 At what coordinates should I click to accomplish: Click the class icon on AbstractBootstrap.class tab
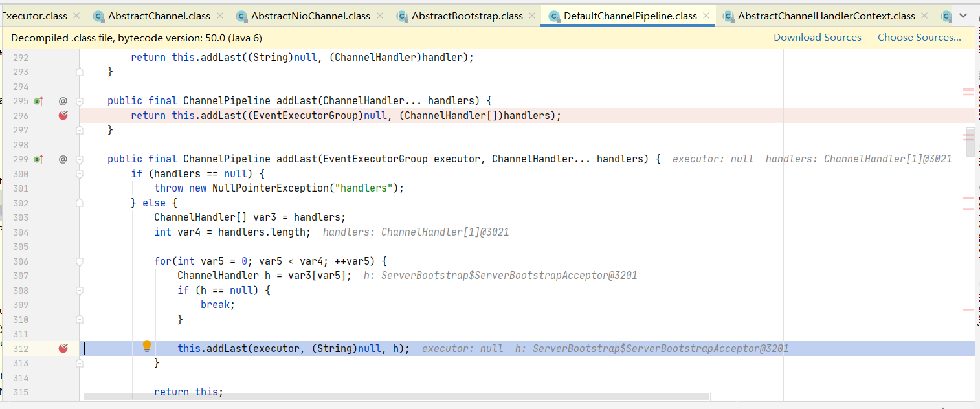click(402, 16)
